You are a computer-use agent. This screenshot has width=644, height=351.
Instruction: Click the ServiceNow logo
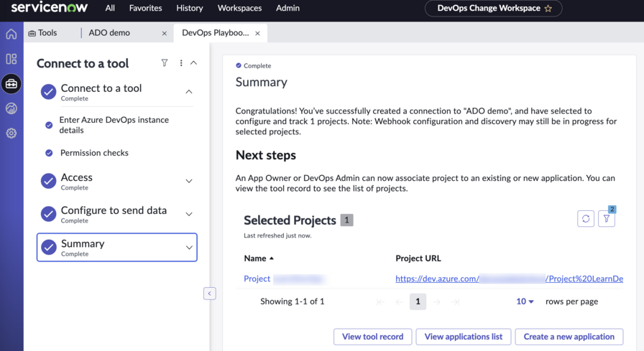pos(50,8)
